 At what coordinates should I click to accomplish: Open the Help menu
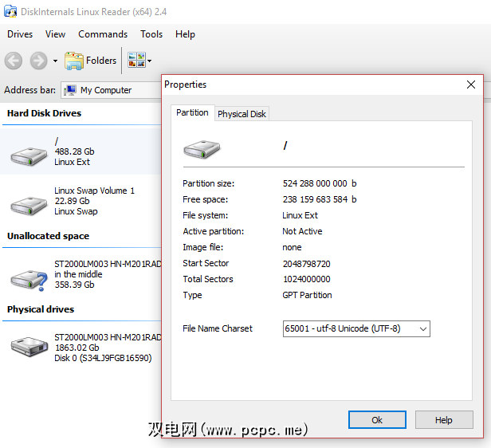(185, 34)
